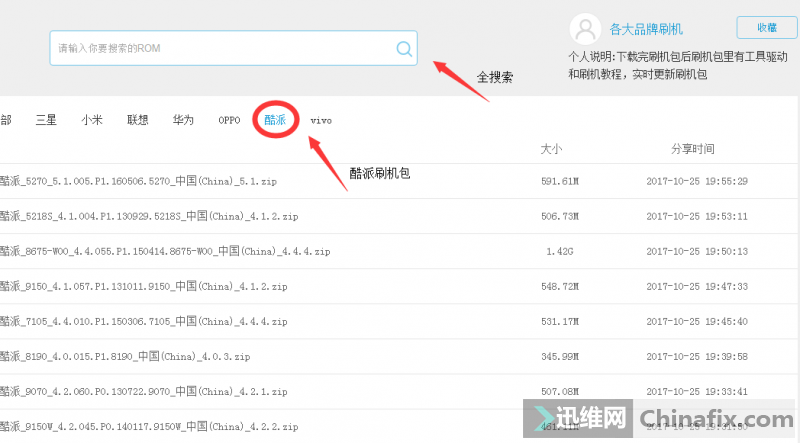Open file 酷派_9150_4.1.057.P1.131011 zip

pos(144,286)
